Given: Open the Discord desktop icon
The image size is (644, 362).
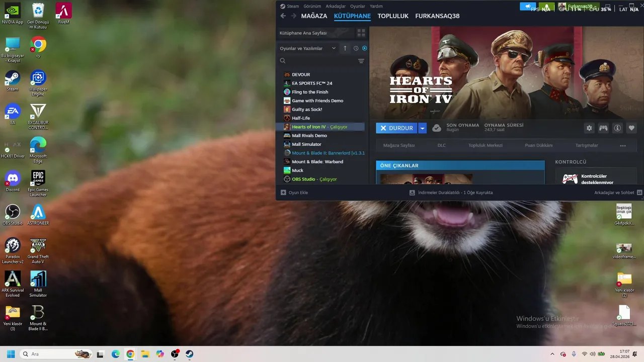Looking at the screenshot, I should pyautogui.click(x=13, y=182).
